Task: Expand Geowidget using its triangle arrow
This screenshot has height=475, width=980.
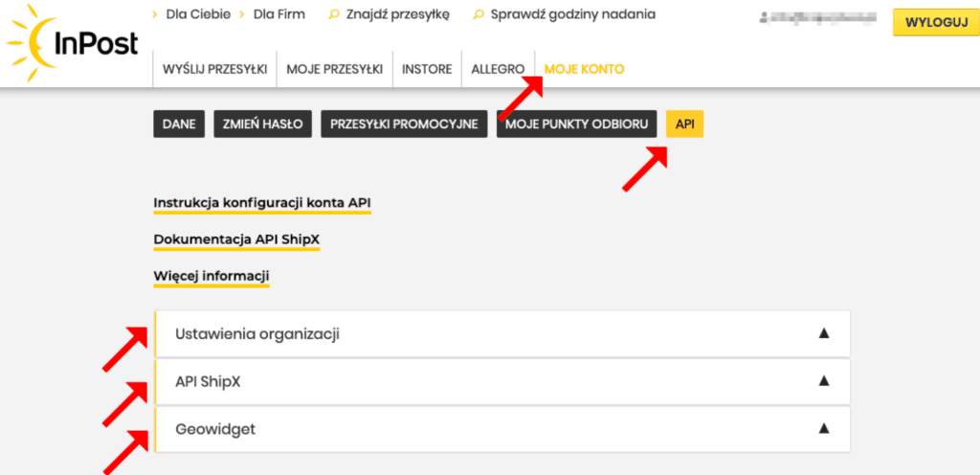Action: 823,429
